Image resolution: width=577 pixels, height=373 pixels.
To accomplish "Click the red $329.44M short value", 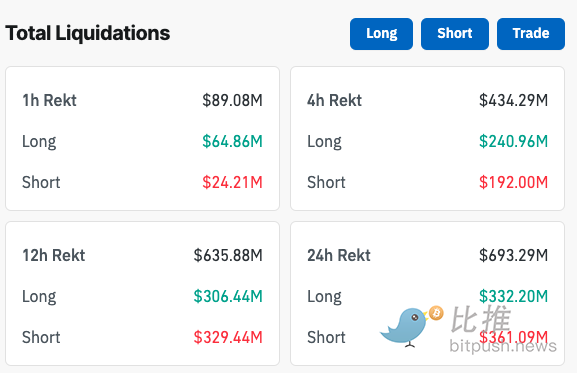I will (228, 337).
